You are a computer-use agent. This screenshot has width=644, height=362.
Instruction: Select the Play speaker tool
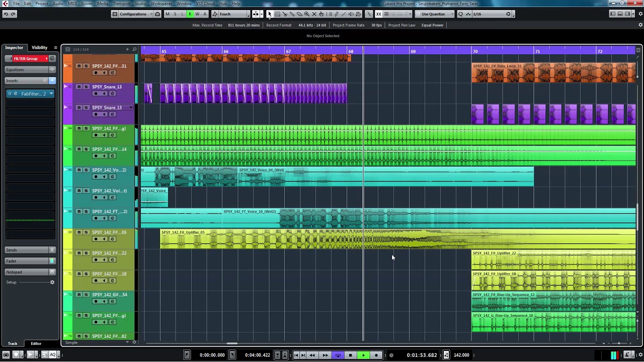(351, 14)
